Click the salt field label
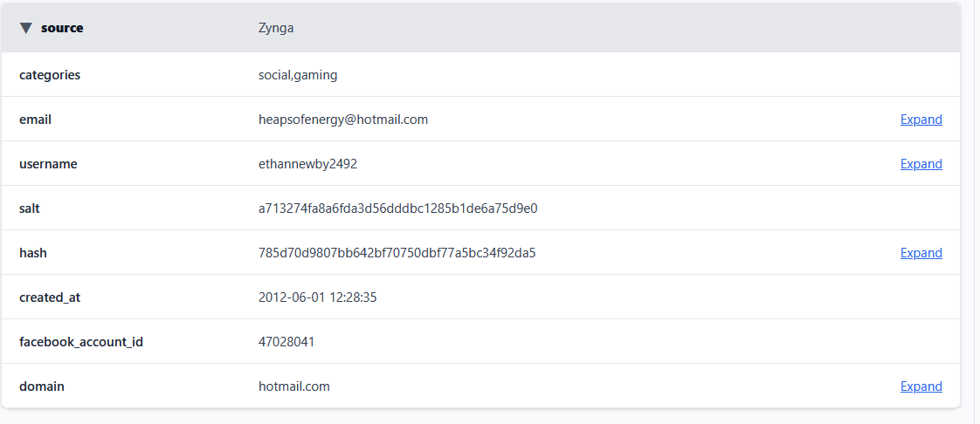The image size is (980, 424). [30, 209]
